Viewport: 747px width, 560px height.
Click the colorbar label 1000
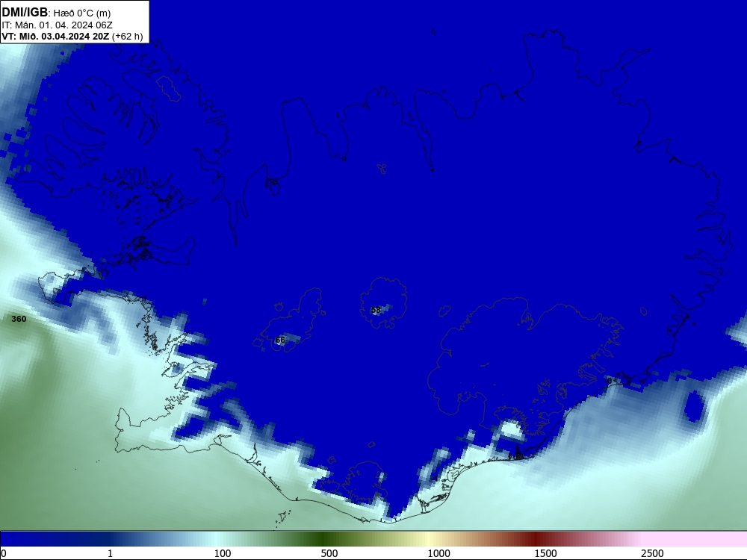[x=438, y=553]
